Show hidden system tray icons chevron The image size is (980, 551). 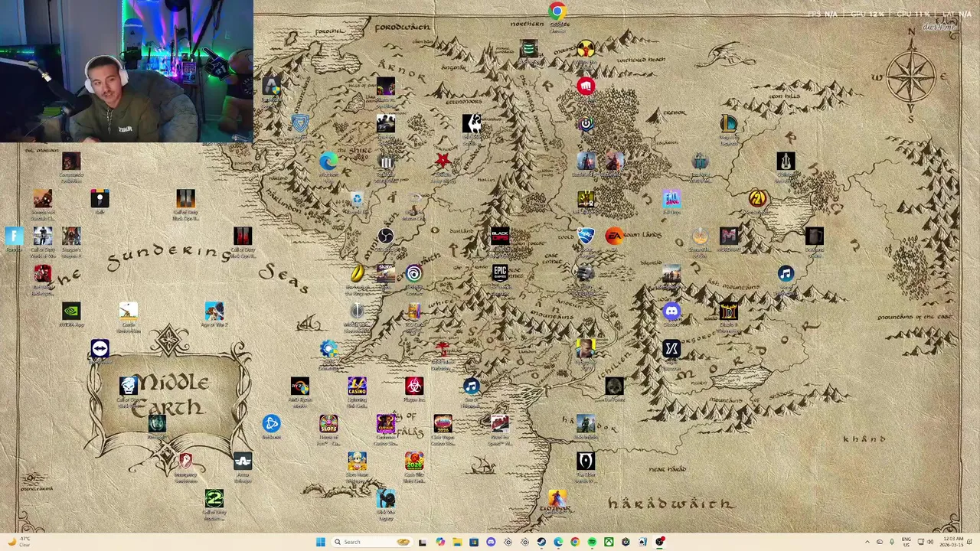pos(867,542)
